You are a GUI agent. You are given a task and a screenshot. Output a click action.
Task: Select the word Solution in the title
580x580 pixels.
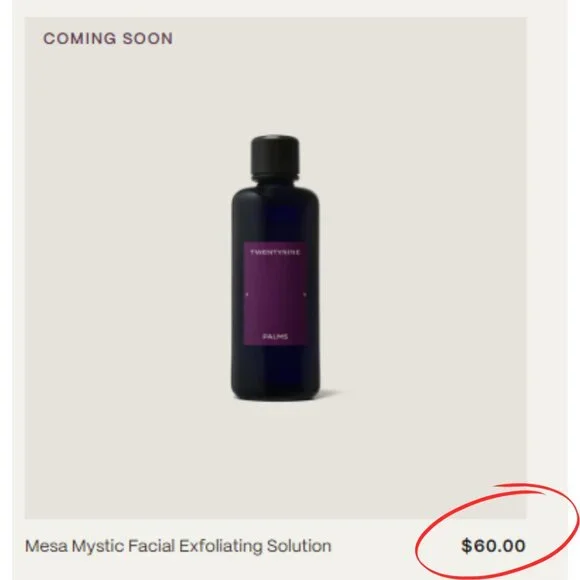[299, 546]
